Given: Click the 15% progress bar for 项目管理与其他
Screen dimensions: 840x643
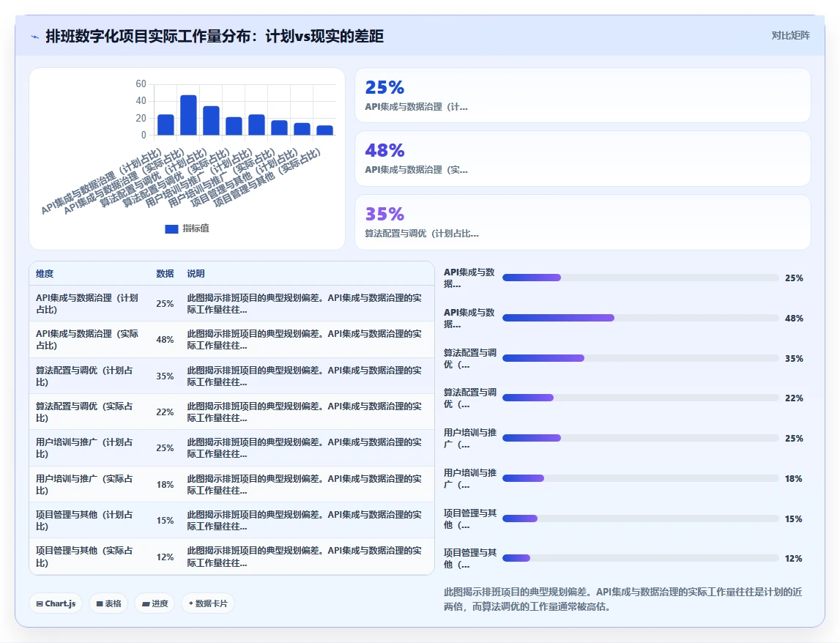Looking at the screenshot, I should pos(640,519).
